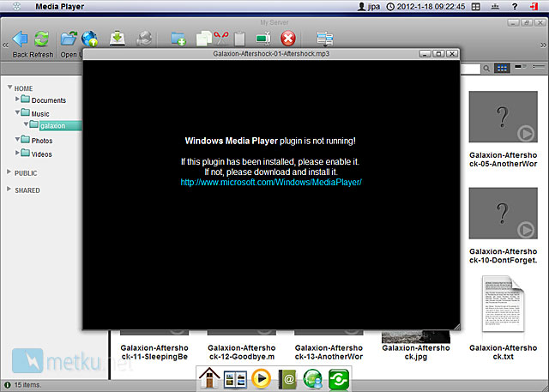Select the Galaxion-Aftershock-12-Goodbye file label
This screenshot has height=392, width=549.
click(x=242, y=353)
